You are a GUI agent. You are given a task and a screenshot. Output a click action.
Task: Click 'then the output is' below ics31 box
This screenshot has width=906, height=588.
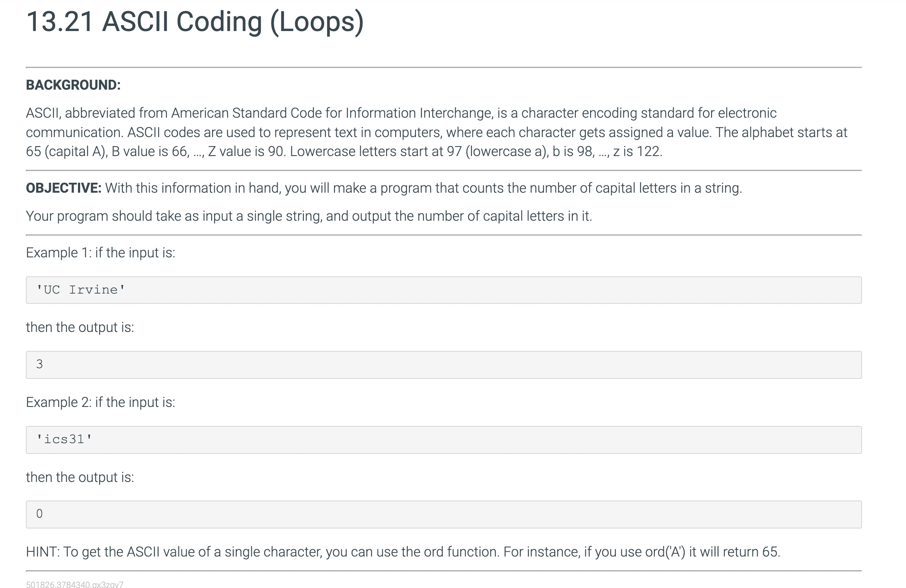click(x=80, y=477)
